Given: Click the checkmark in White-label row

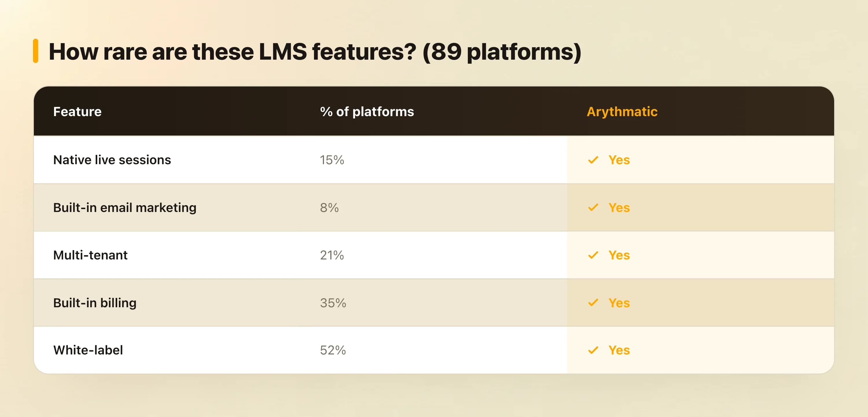Looking at the screenshot, I should click(593, 350).
